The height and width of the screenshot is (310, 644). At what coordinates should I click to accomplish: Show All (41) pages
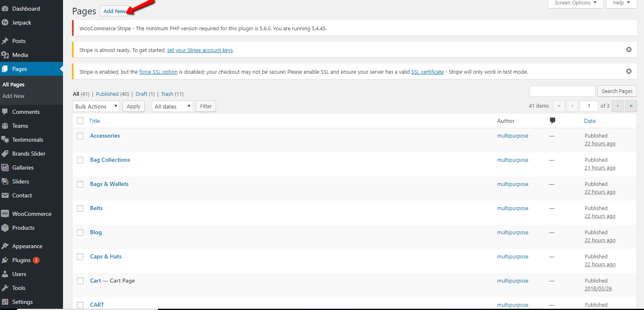tap(81, 94)
